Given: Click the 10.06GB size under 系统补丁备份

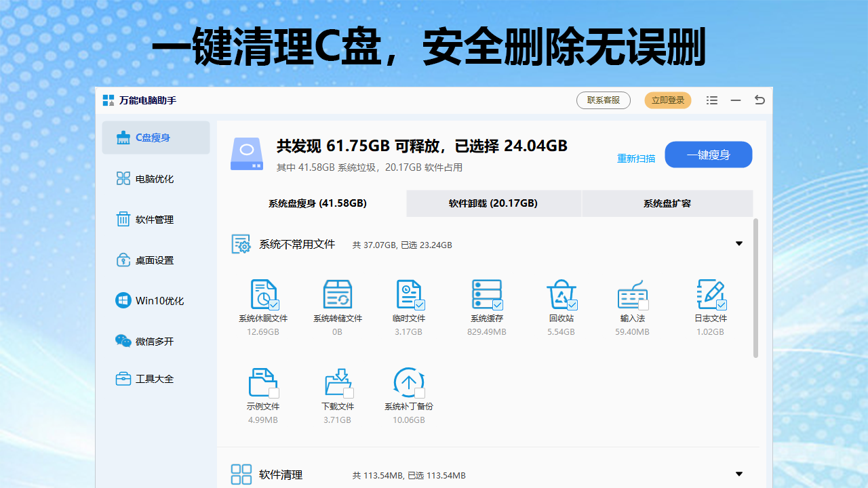Looking at the screenshot, I should pos(408,420).
